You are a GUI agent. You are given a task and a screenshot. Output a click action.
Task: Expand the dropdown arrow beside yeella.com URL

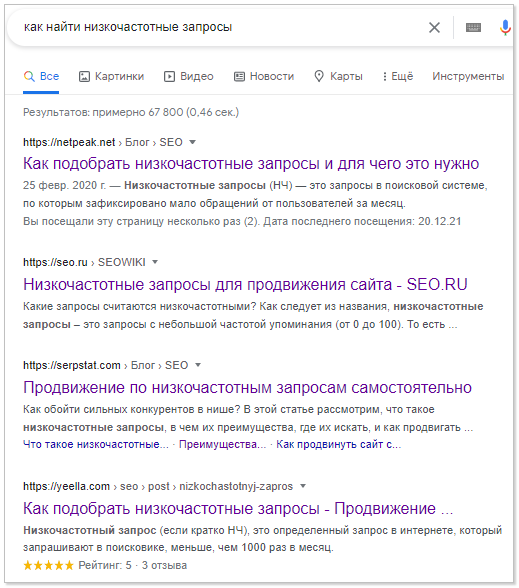tap(303, 486)
